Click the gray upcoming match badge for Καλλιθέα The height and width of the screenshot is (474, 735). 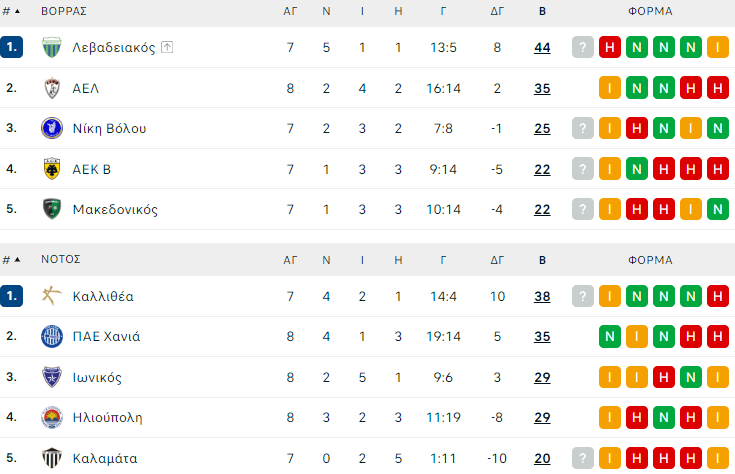click(583, 296)
